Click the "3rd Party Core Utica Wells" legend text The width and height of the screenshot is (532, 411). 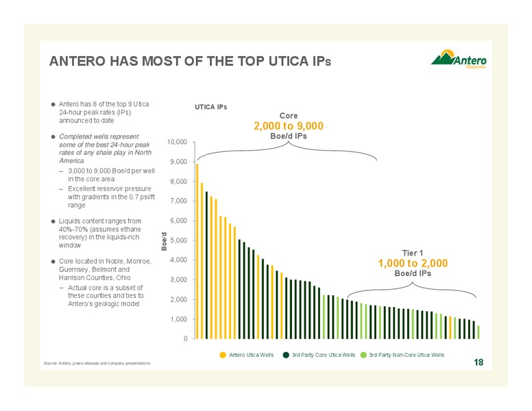(324, 355)
